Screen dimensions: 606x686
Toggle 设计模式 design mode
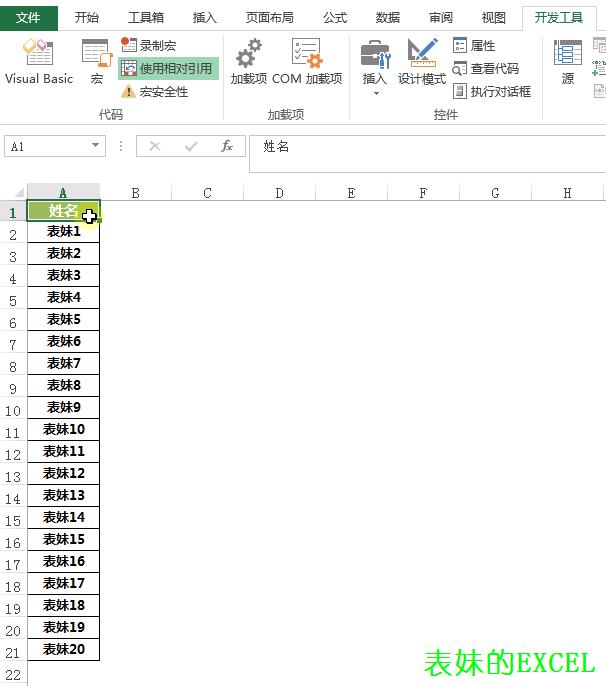[422, 62]
